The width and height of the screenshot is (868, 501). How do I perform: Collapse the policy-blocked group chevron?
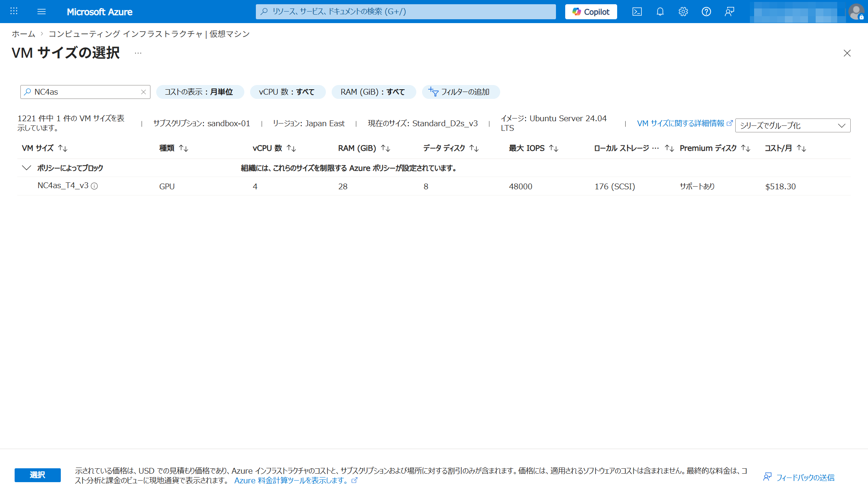point(26,168)
